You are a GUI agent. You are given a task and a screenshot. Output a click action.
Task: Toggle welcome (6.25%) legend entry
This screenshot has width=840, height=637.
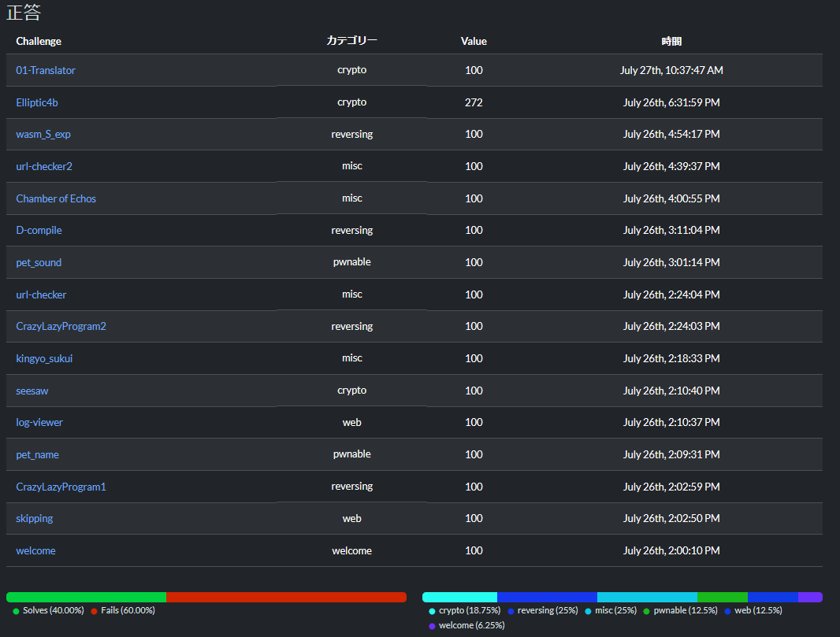coord(466,626)
